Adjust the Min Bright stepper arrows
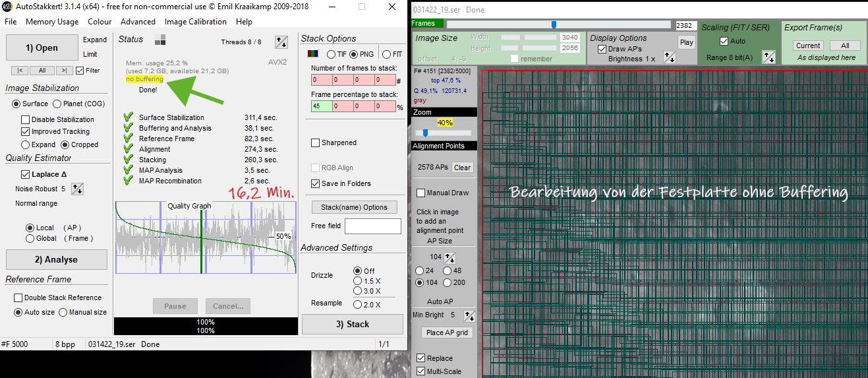This screenshot has width=868, height=378. 469,315
